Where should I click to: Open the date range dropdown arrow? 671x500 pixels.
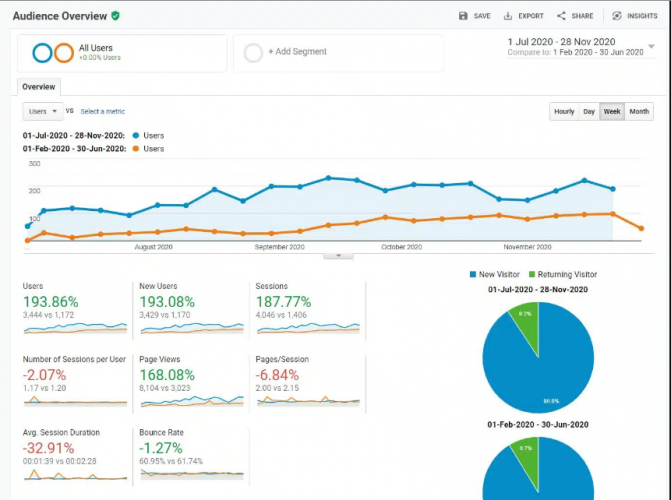[x=651, y=46]
